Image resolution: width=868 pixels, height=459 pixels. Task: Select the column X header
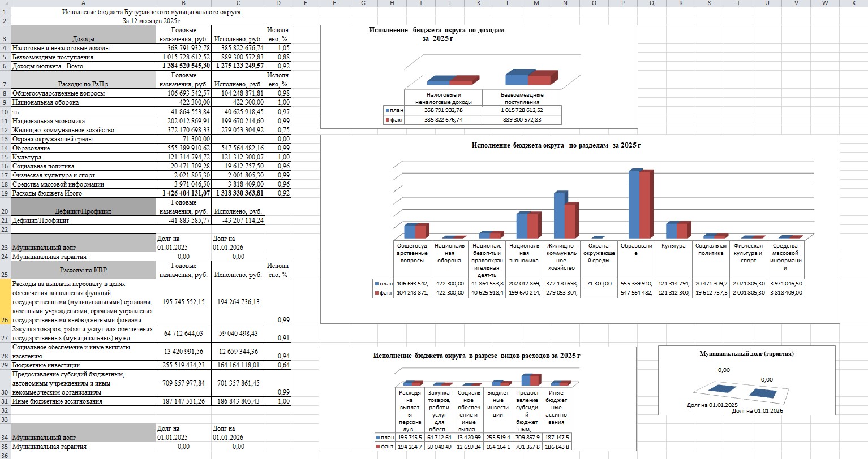(x=853, y=3)
